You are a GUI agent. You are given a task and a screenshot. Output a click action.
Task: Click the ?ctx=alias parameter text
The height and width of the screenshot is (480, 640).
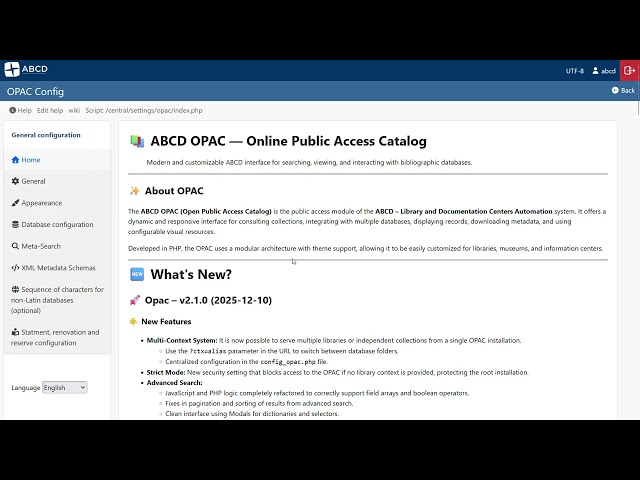[208, 351]
